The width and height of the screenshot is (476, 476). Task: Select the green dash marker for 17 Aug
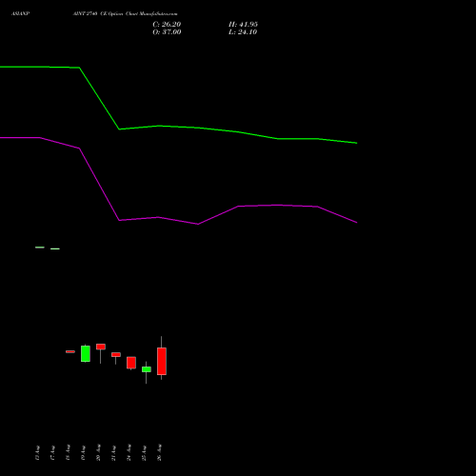[55, 248]
